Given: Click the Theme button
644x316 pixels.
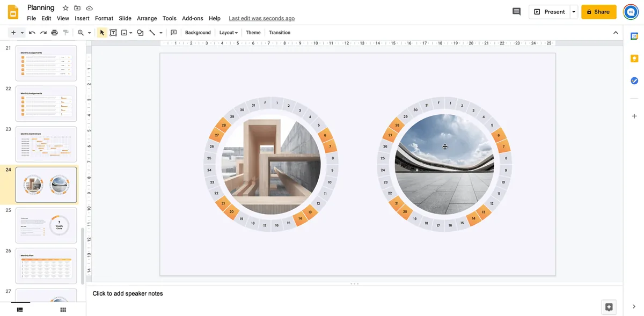Looking at the screenshot, I should [253, 33].
